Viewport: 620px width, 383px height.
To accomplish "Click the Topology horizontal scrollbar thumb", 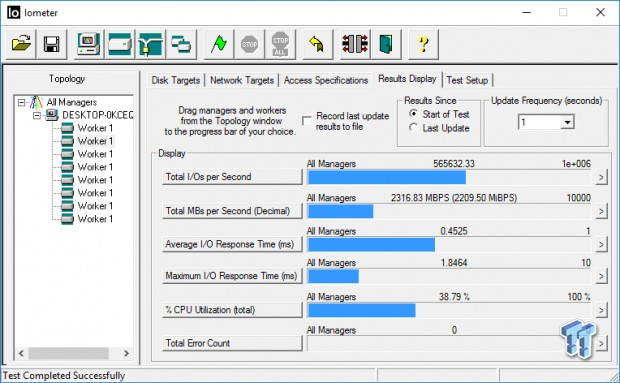I will click(x=68, y=353).
